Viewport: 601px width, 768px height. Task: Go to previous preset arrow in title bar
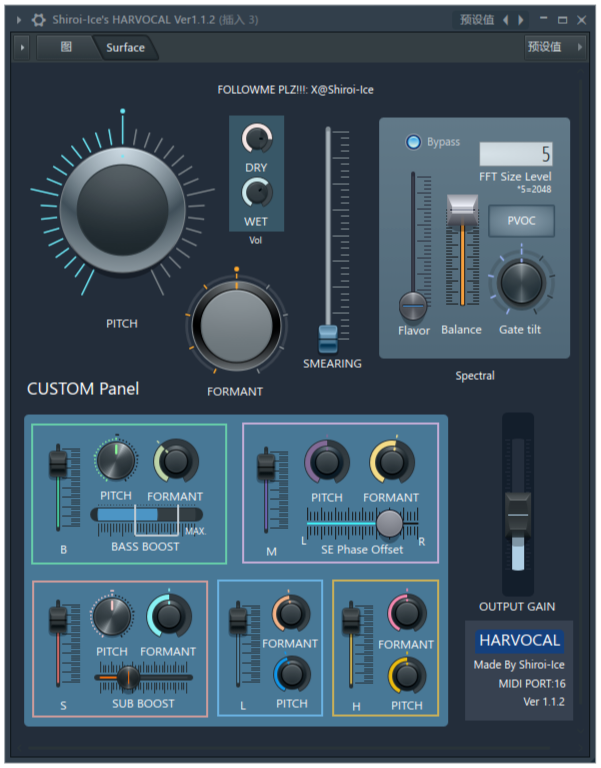(505, 19)
